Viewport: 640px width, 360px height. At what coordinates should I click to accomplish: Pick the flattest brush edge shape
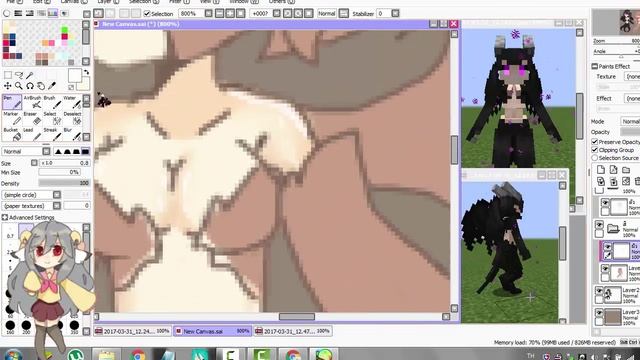pyautogui.click(x=85, y=151)
